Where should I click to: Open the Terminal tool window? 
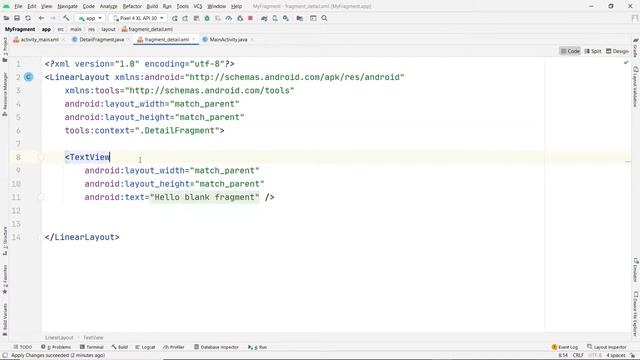tap(91, 347)
